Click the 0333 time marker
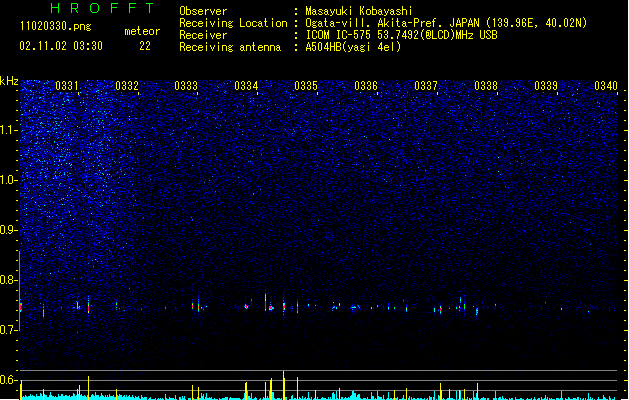 (x=186, y=86)
